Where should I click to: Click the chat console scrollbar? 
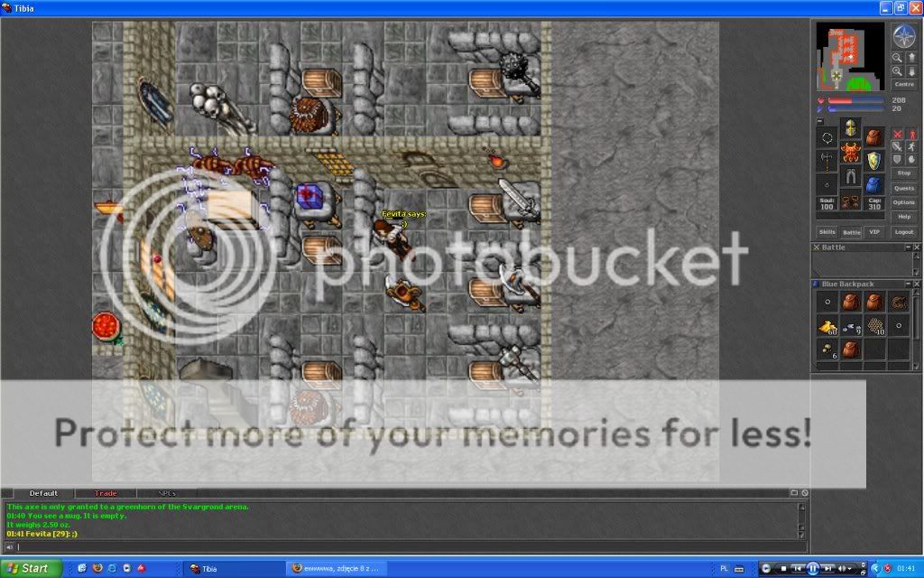tap(801, 521)
